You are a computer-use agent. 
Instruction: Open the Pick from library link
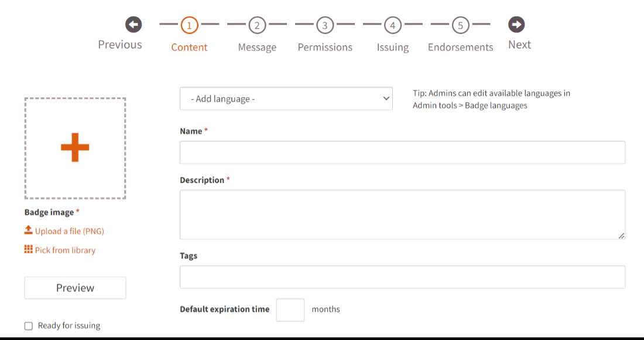click(x=66, y=250)
